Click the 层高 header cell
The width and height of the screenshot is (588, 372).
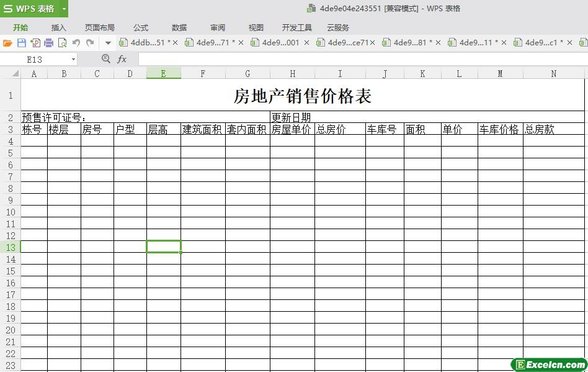coord(164,129)
